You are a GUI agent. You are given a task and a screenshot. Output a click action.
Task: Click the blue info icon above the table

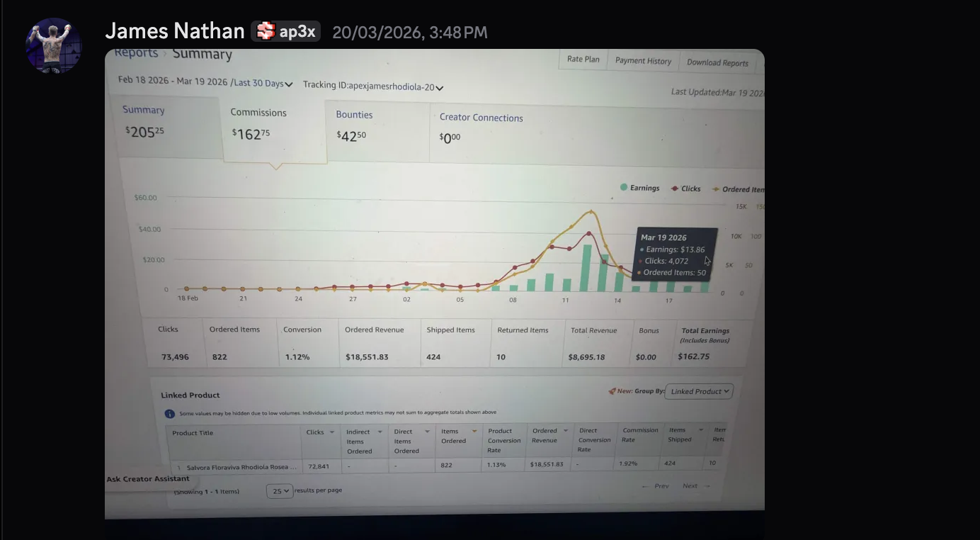click(170, 414)
